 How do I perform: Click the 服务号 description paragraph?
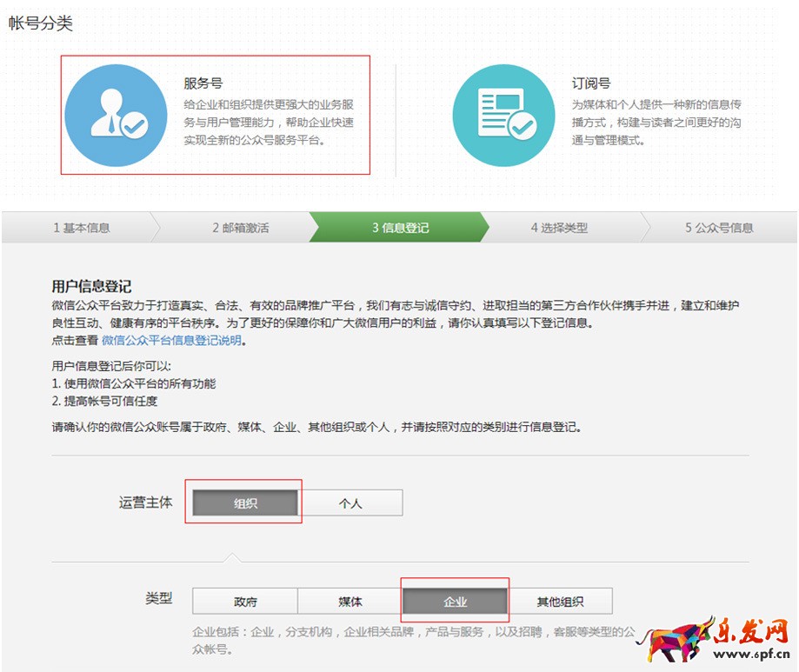(x=269, y=123)
